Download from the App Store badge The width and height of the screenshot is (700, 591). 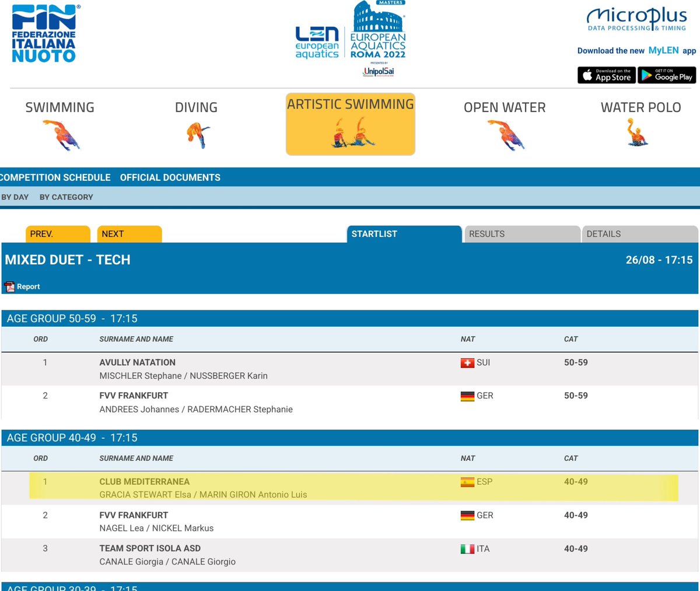click(606, 75)
